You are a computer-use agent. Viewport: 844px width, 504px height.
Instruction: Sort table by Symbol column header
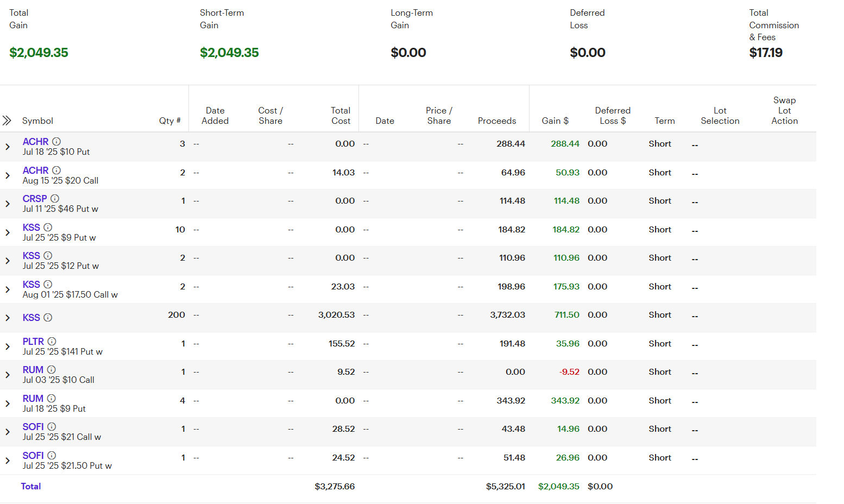coord(37,121)
